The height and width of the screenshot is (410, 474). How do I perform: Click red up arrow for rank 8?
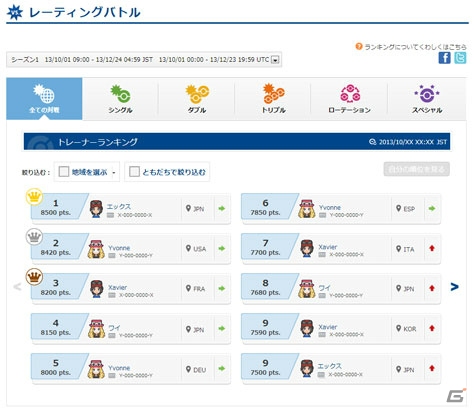(x=432, y=288)
